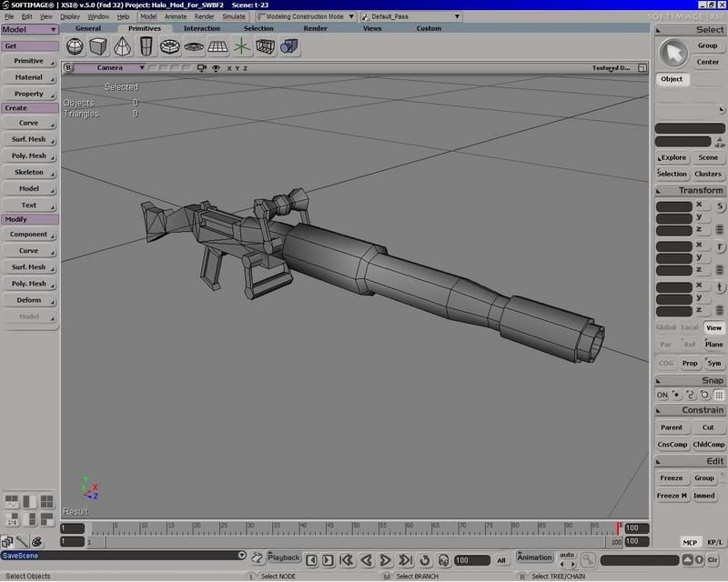The image size is (728, 582).
Task: Click the playback range slider bar
Action: [355, 542]
